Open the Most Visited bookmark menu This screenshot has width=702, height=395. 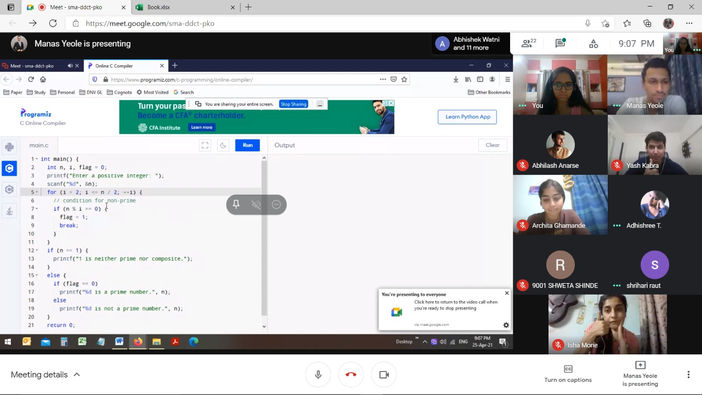coord(152,92)
